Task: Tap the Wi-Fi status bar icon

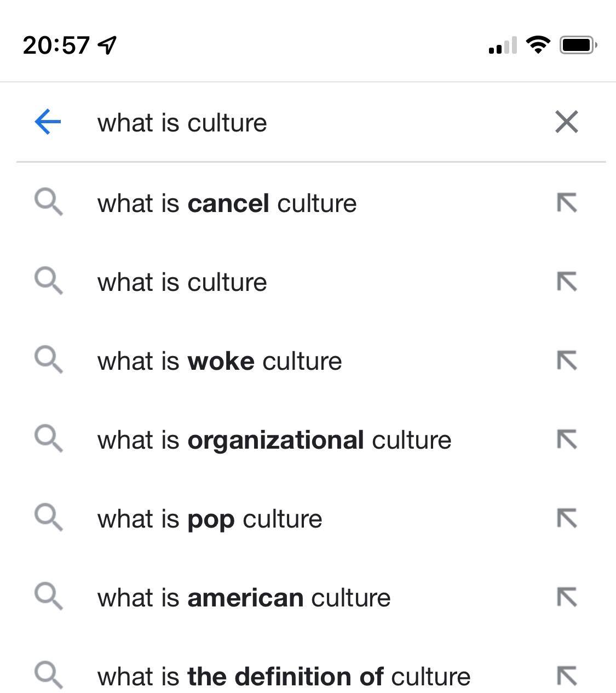Action: (x=538, y=45)
